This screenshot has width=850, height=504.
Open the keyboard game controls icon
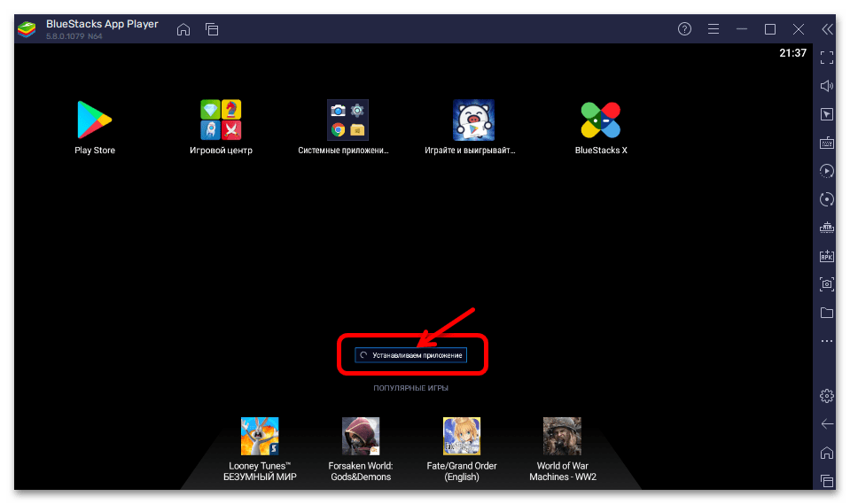tap(827, 143)
